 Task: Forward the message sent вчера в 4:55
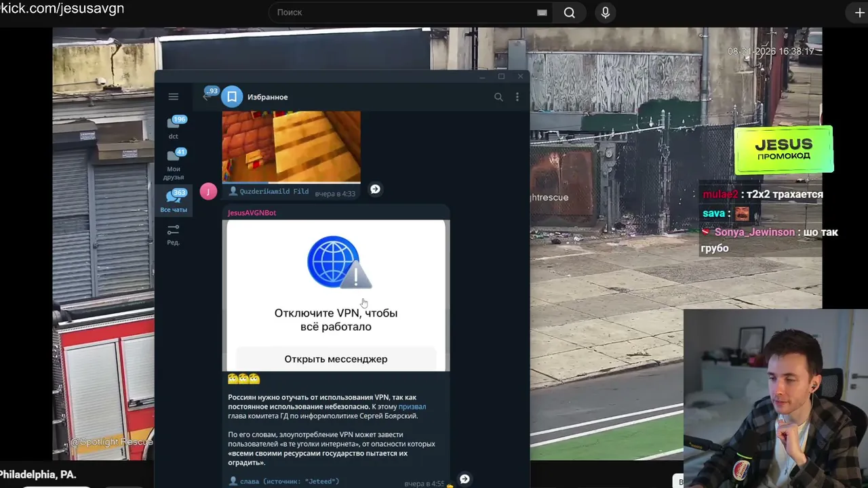(465, 479)
